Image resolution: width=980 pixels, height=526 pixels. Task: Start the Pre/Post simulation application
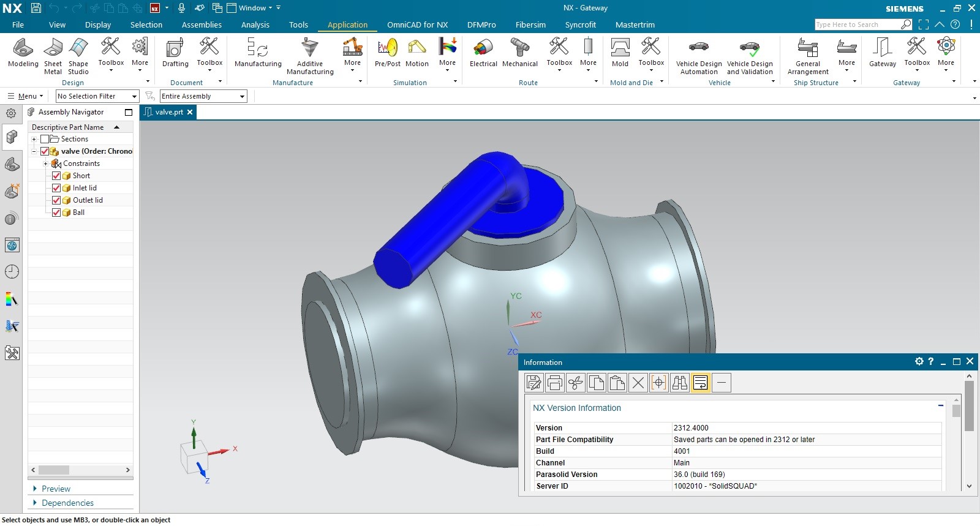pos(388,53)
